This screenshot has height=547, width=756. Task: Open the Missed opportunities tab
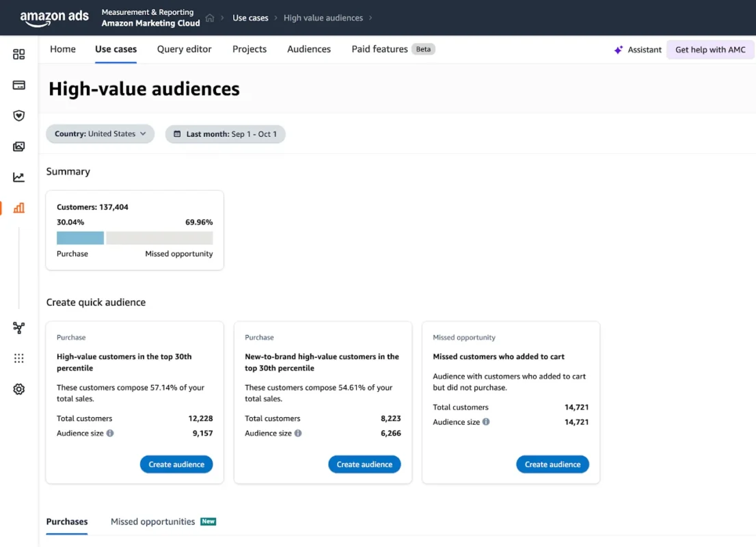tap(154, 521)
